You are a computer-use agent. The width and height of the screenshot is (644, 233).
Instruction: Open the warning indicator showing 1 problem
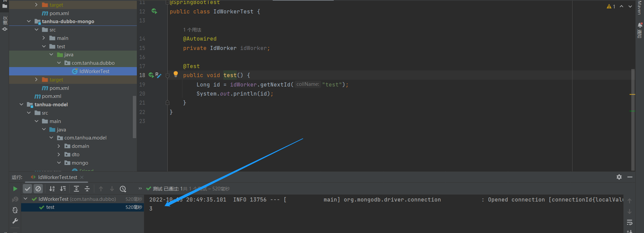611,6
